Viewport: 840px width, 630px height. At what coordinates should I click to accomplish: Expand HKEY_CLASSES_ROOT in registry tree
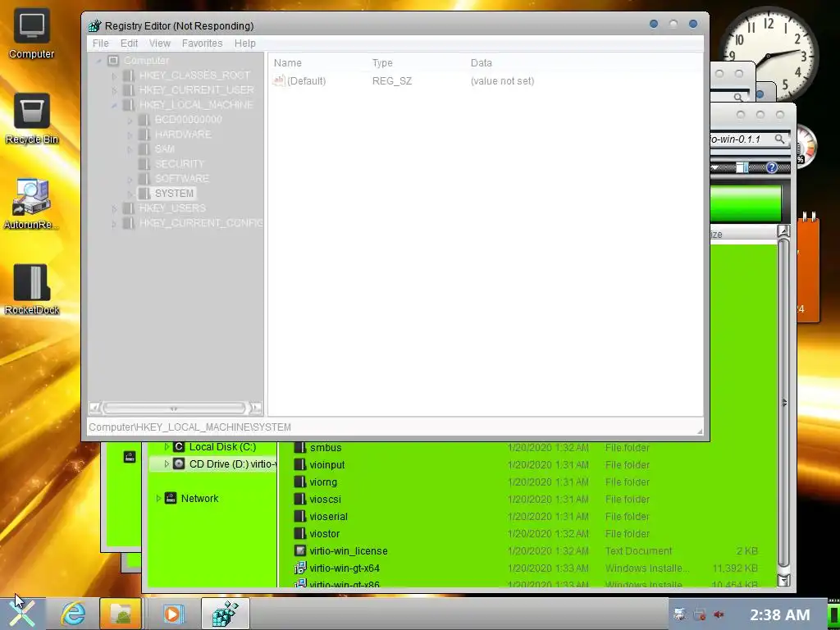114,75
